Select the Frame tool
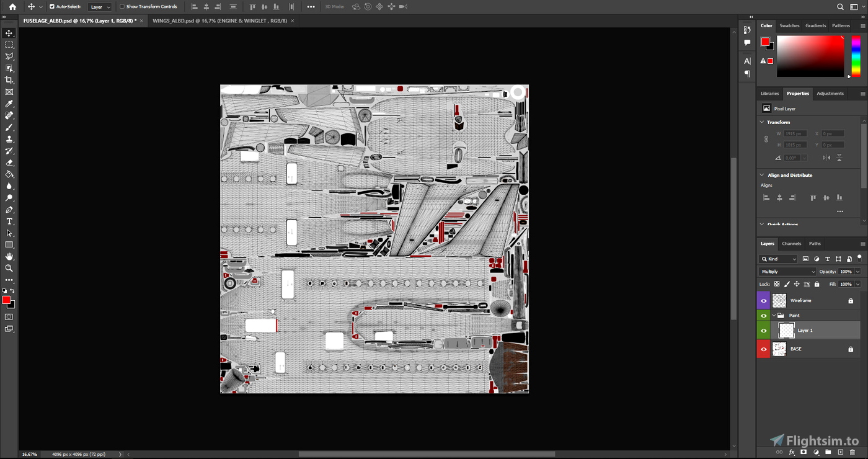This screenshot has width=868, height=459. pos(9,92)
